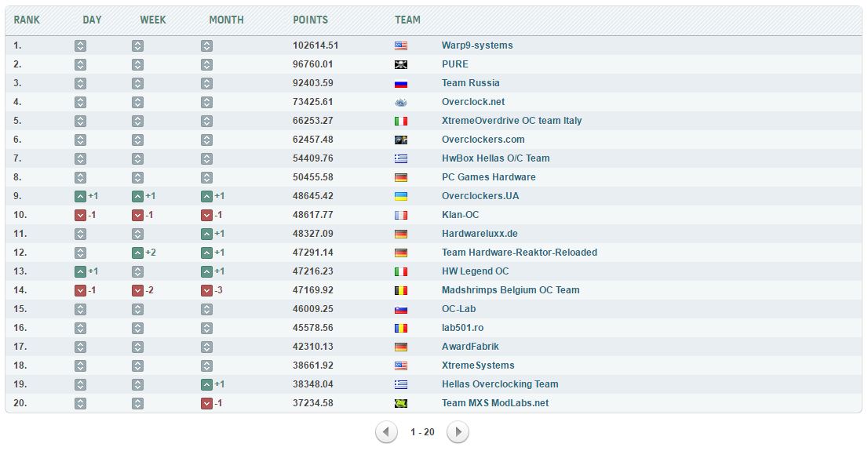Click the Romanian flag beside lab501.ro

click(x=401, y=328)
